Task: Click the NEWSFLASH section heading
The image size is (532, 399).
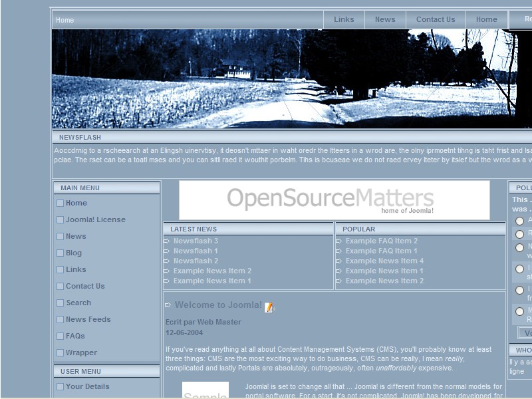Action: [80, 138]
